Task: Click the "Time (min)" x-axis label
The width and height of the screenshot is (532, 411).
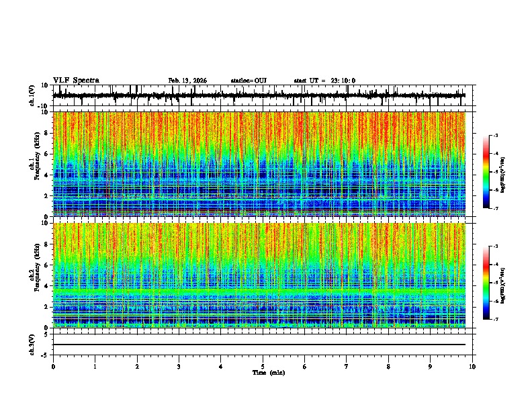Action: 269,373
